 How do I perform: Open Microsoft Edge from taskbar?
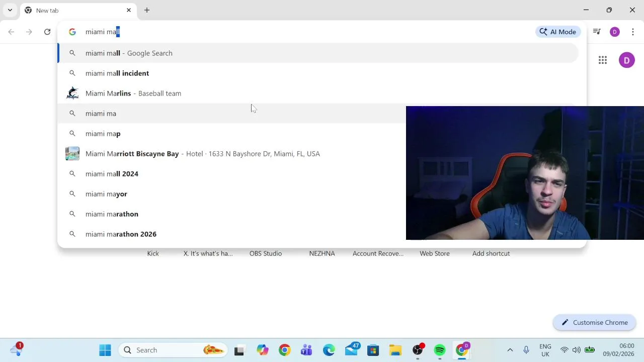329,350
